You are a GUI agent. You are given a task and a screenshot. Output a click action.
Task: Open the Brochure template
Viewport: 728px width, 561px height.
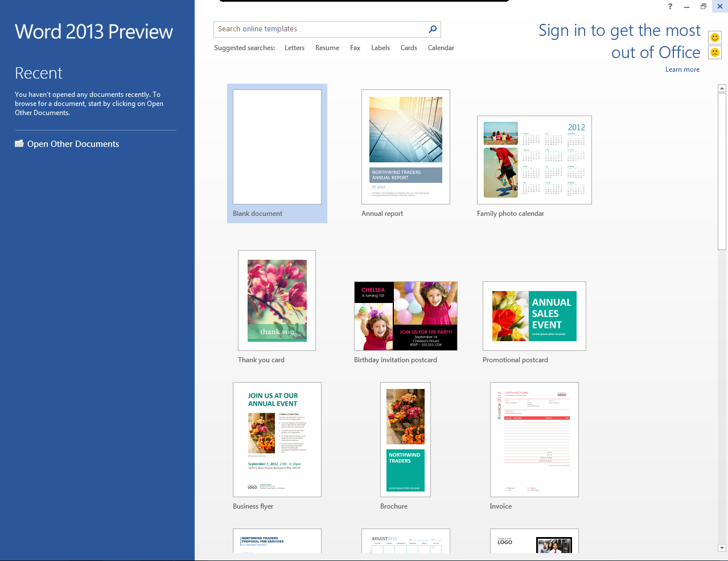405,440
